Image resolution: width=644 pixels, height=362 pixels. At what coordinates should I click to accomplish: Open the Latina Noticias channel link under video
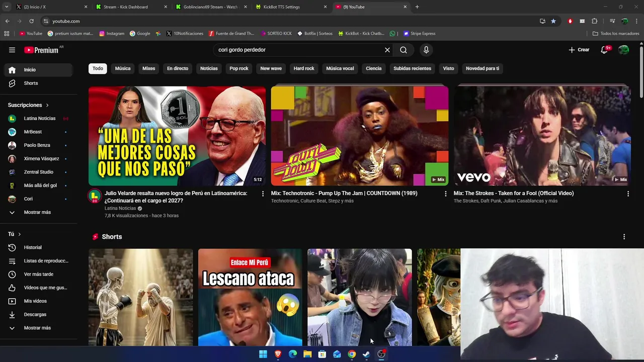pyautogui.click(x=120, y=208)
